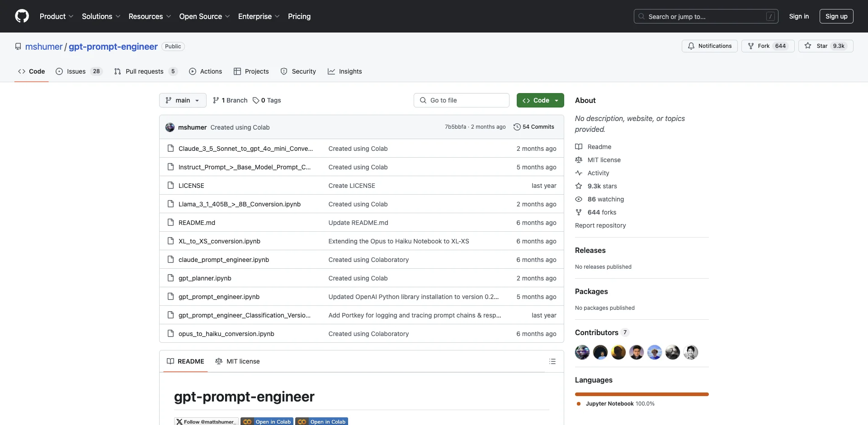This screenshot has height=425, width=868.
Task: Click the orange Jupyter Notebook language bar
Action: click(x=642, y=394)
